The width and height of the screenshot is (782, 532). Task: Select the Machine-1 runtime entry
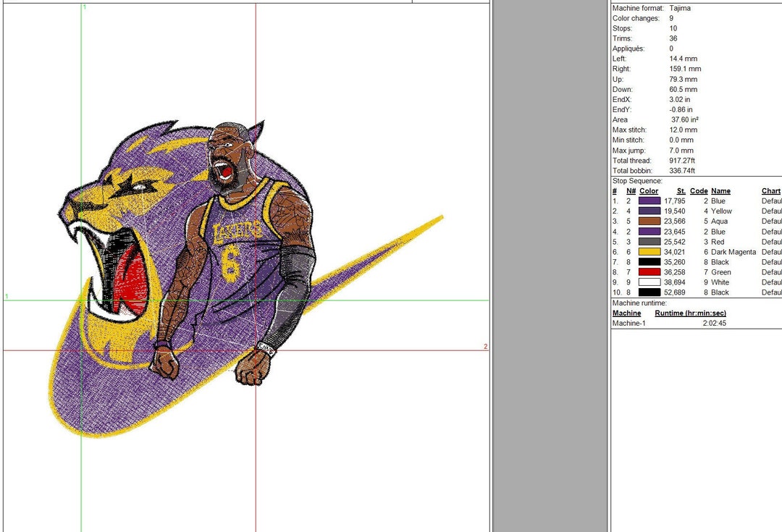(x=628, y=323)
